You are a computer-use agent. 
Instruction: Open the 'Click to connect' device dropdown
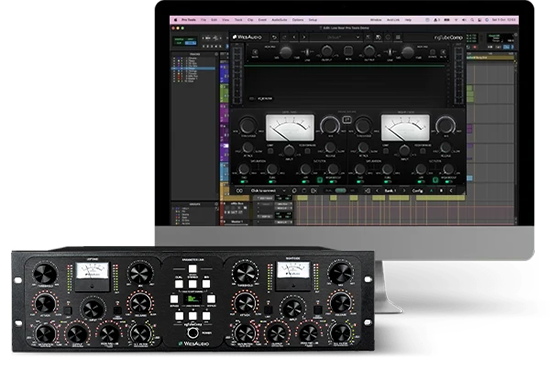coord(268,190)
